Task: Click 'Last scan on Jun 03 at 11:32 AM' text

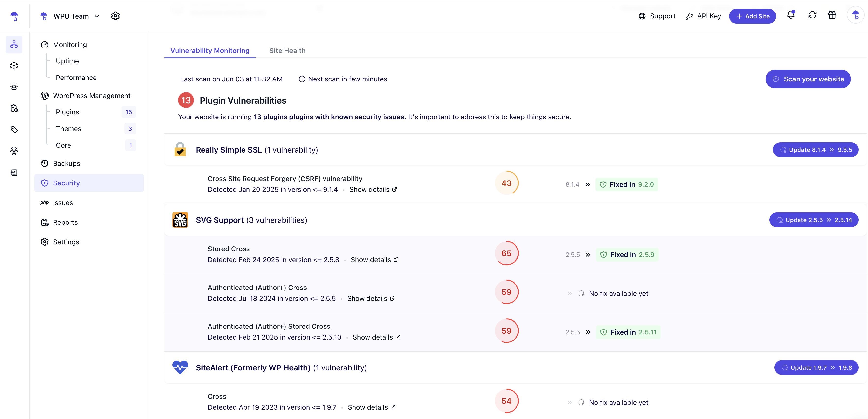Action: (231, 79)
